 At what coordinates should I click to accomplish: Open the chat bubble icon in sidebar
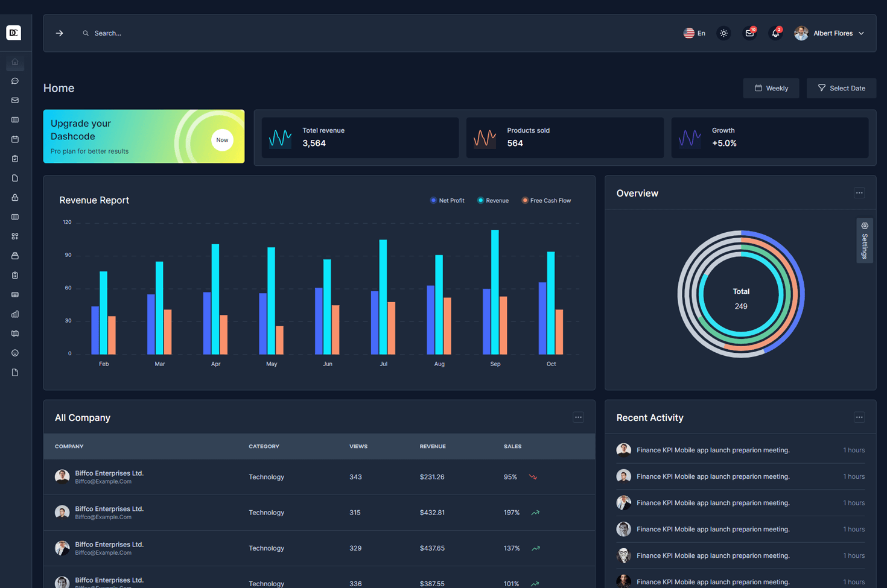coord(15,81)
